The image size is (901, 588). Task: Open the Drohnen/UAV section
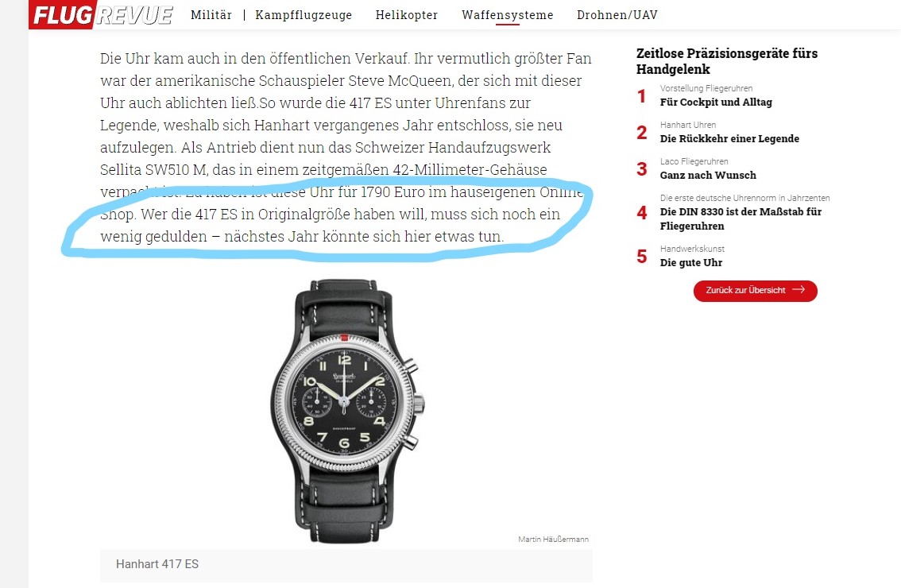[x=617, y=15]
